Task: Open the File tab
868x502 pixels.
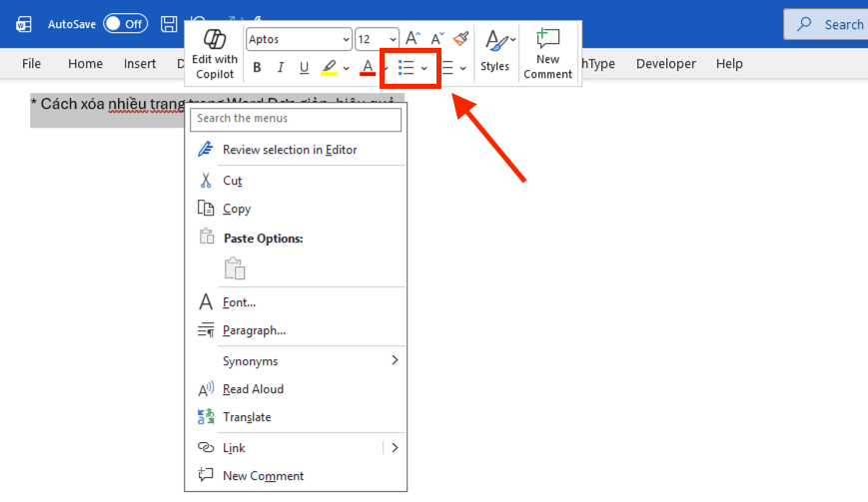Action: click(31, 64)
